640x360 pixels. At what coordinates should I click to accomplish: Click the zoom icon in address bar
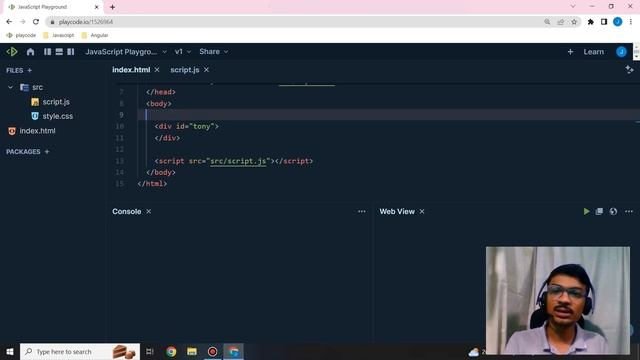pos(547,22)
